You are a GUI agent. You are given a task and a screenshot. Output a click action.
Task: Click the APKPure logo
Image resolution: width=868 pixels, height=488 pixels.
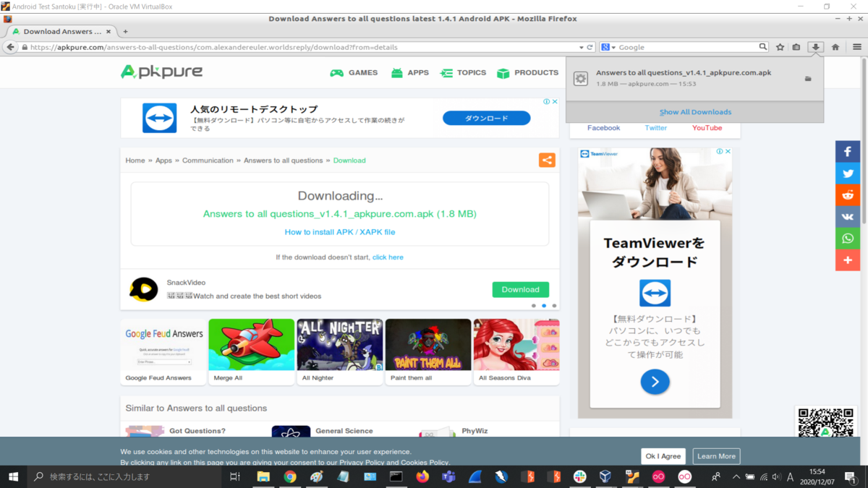tap(161, 72)
